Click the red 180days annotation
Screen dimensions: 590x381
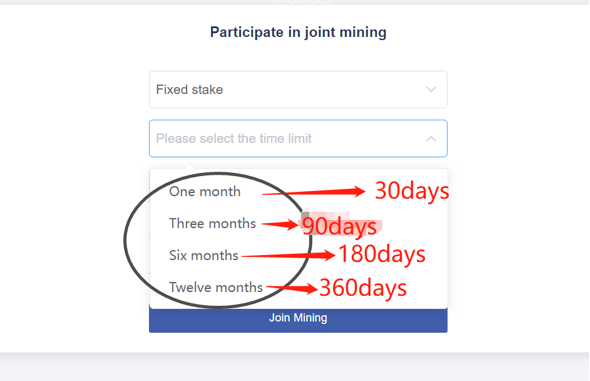point(382,254)
